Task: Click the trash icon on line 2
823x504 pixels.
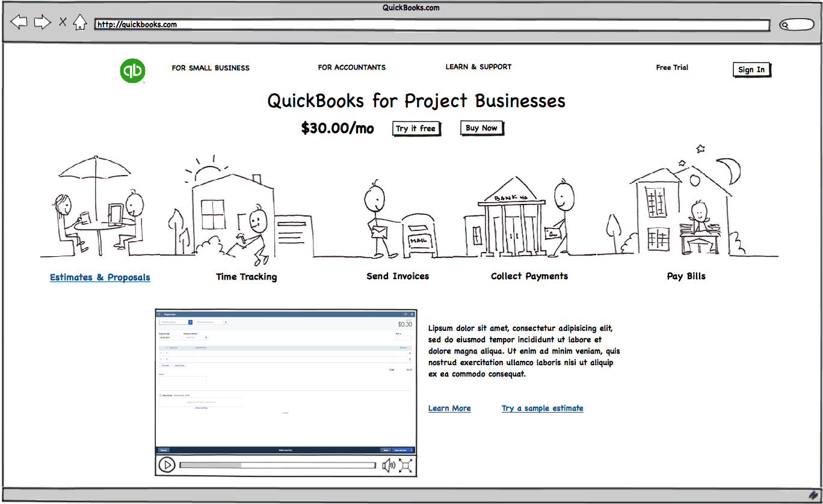Action: point(410,359)
